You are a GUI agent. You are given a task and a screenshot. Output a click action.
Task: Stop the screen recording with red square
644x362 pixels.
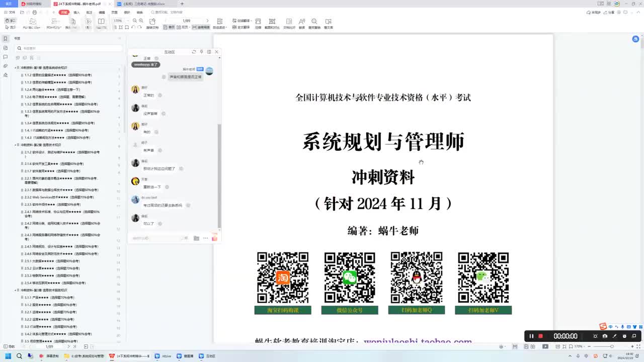540,336
